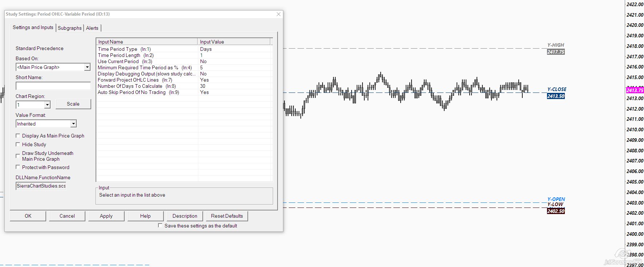Open the Chart Region dropdown
Screen dimensions: 644x267
[x=47, y=105]
